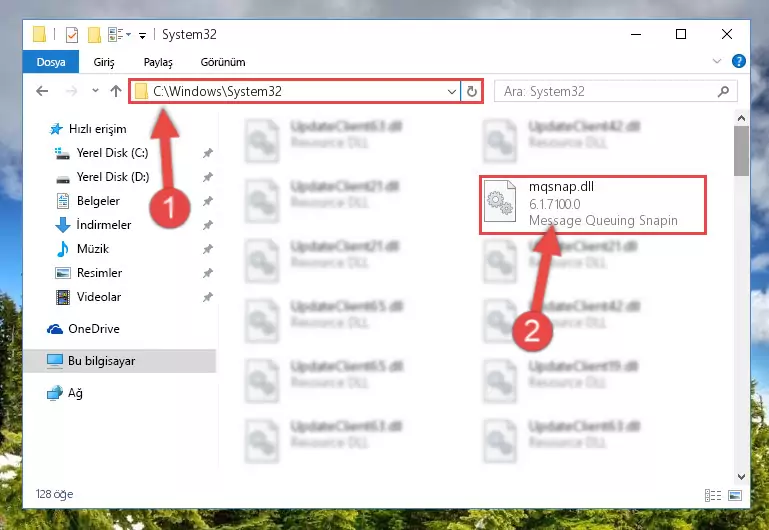The width and height of the screenshot is (769, 530).
Task: Select OneDrive in the navigation pane
Action: click(94, 329)
